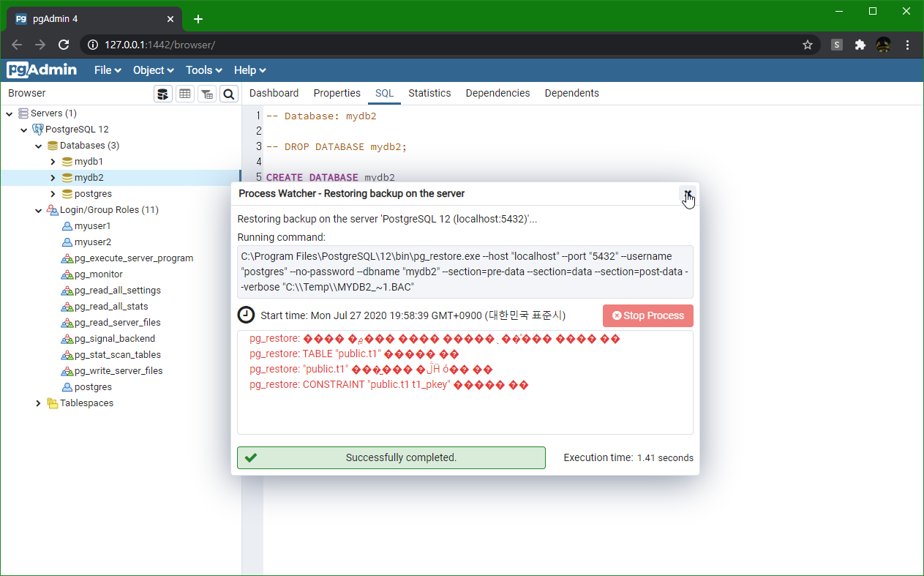Click the pgAdmin logo
The width and height of the screenshot is (924, 576).
[x=42, y=70]
